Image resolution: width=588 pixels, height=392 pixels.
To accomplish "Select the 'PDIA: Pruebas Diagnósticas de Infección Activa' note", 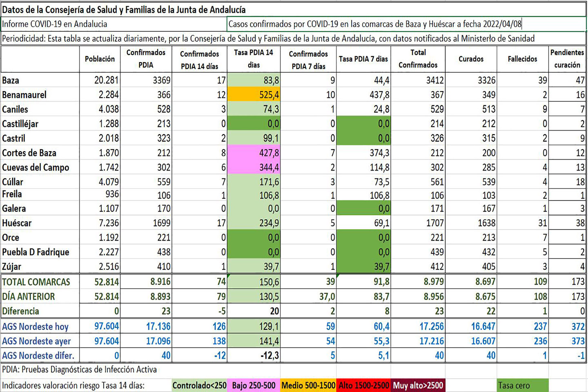I will tap(80, 370).
